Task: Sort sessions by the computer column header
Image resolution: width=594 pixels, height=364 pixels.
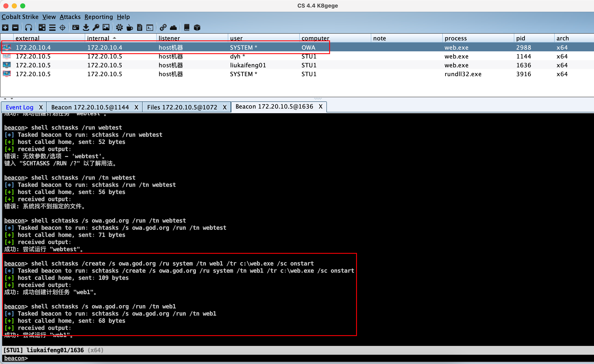Action: (335, 38)
